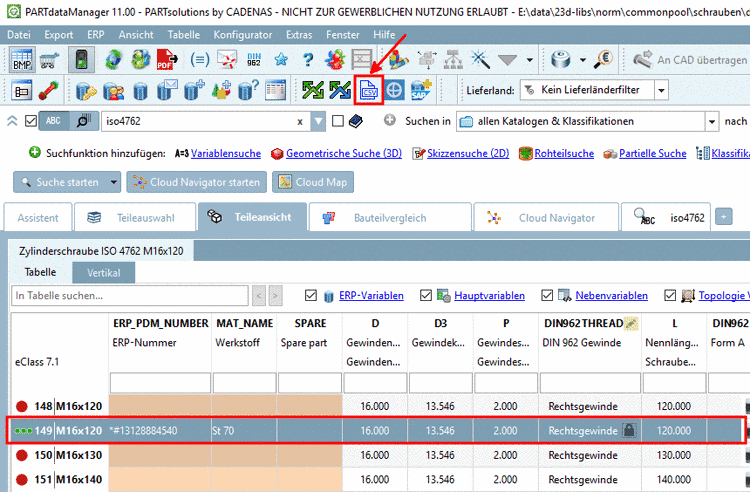Toggle the ABC text search mode button
Image resolution: width=750 pixels, height=492 pixels.
pyautogui.click(x=54, y=121)
